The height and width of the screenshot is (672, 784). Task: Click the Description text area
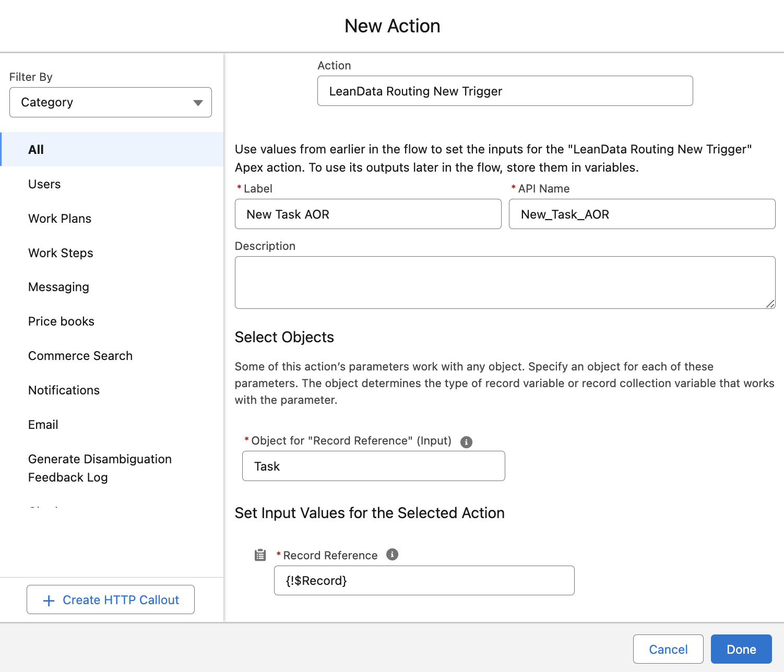[504, 282]
